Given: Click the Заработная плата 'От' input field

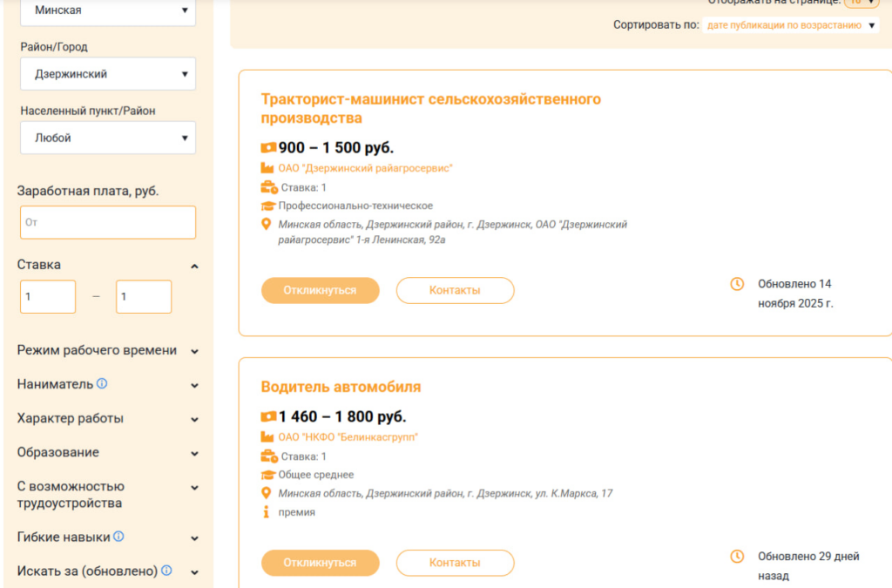Looking at the screenshot, I should pos(108,222).
